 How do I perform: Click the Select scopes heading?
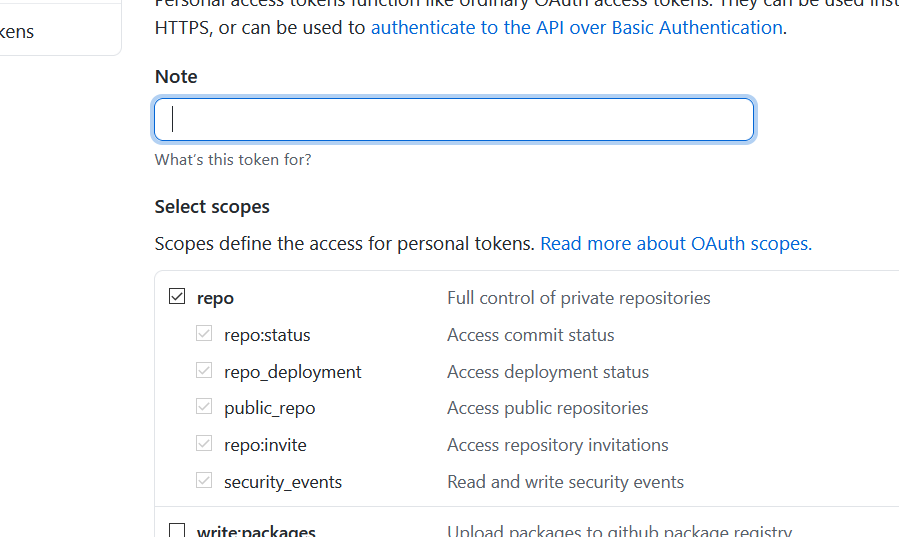click(x=212, y=207)
